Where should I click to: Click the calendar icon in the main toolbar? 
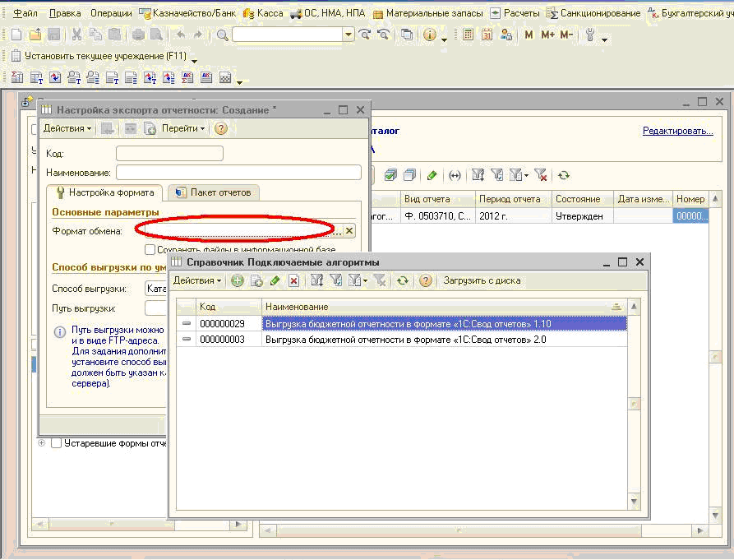pos(487,35)
